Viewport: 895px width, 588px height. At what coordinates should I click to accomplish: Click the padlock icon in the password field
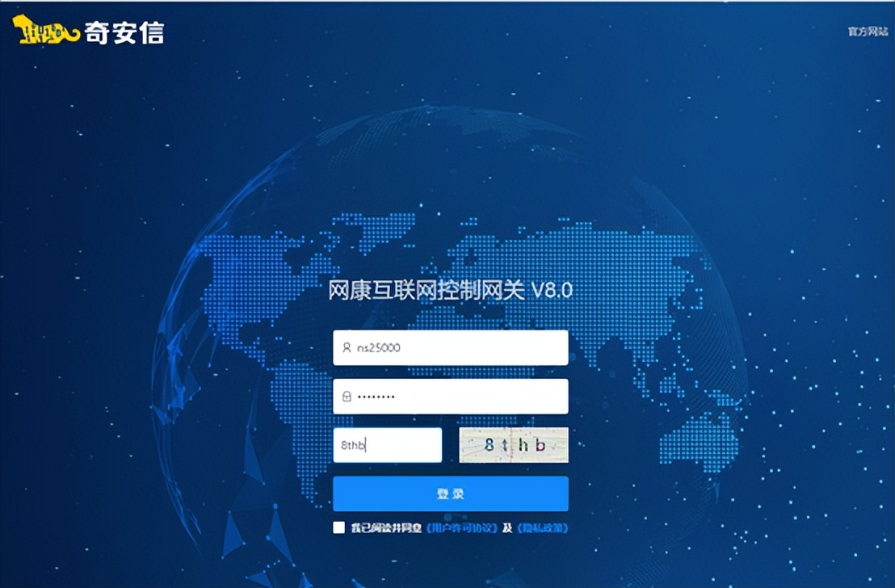click(345, 396)
